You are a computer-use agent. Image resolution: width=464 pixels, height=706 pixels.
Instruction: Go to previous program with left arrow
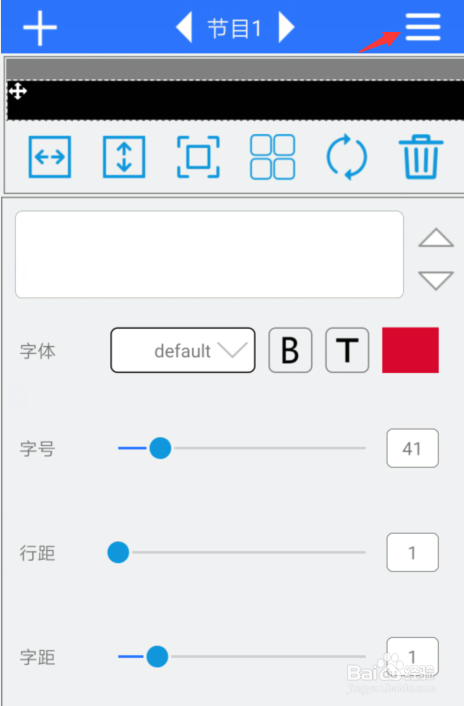coord(185,27)
